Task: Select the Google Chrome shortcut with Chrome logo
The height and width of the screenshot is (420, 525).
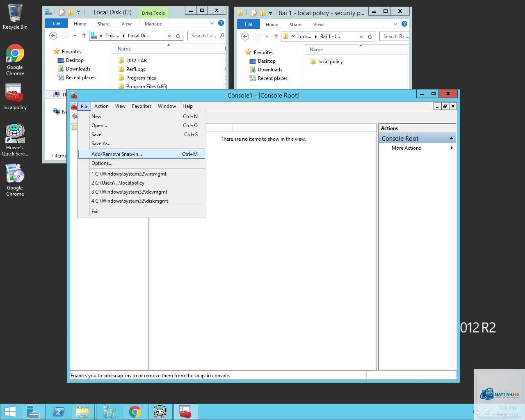Action: point(15,60)
